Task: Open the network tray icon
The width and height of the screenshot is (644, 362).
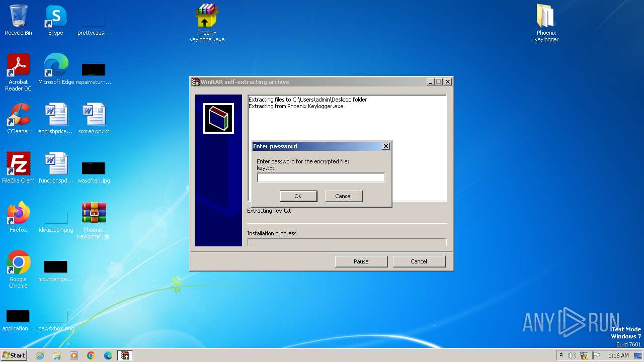Action: click(x=584, y=355)
